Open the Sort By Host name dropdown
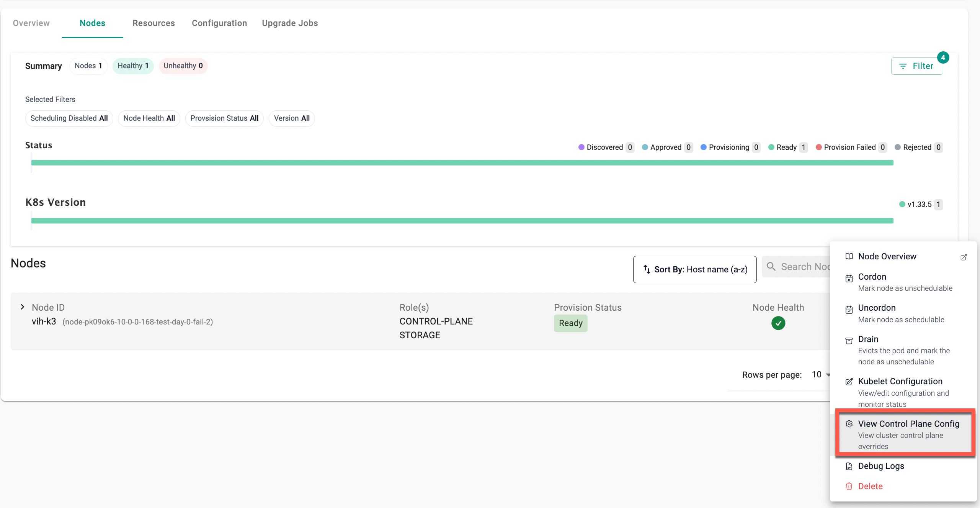This screenshot has width=980, height=508. pyautogui.click(x=694, y=269)
